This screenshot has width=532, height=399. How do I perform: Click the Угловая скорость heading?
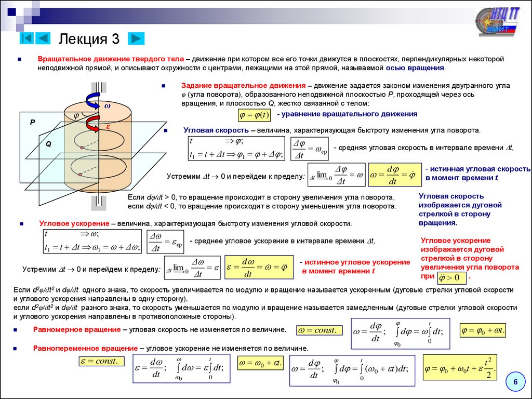tap(216, 130)
